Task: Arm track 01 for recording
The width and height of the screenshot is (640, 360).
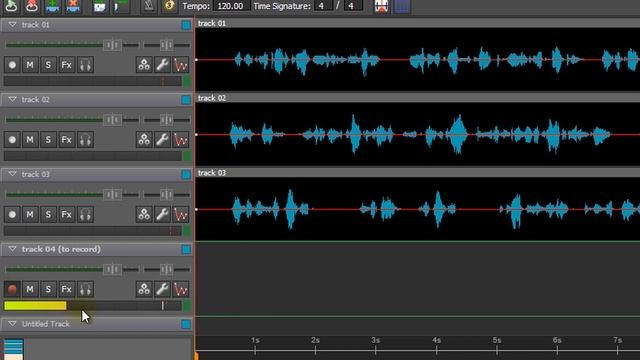Action: click(12, 65)
